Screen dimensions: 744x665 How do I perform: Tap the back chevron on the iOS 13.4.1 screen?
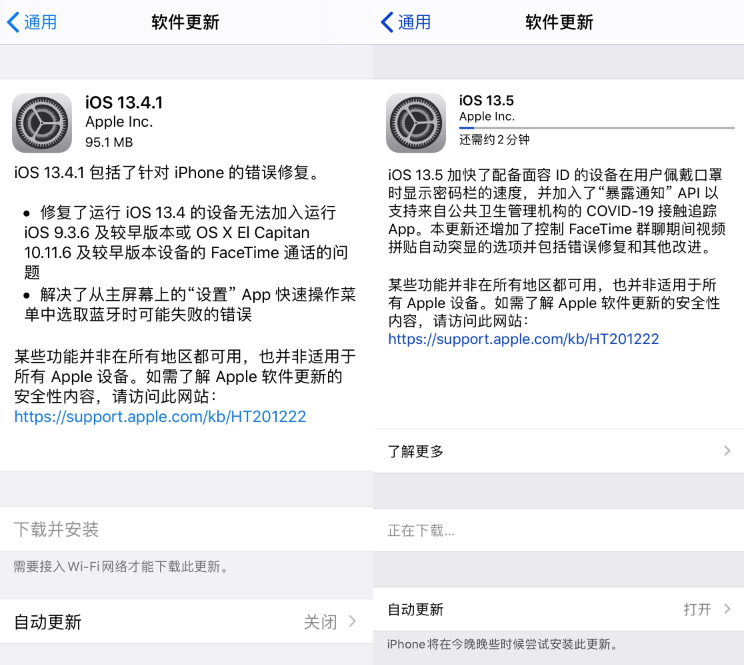tap(13, 22)
